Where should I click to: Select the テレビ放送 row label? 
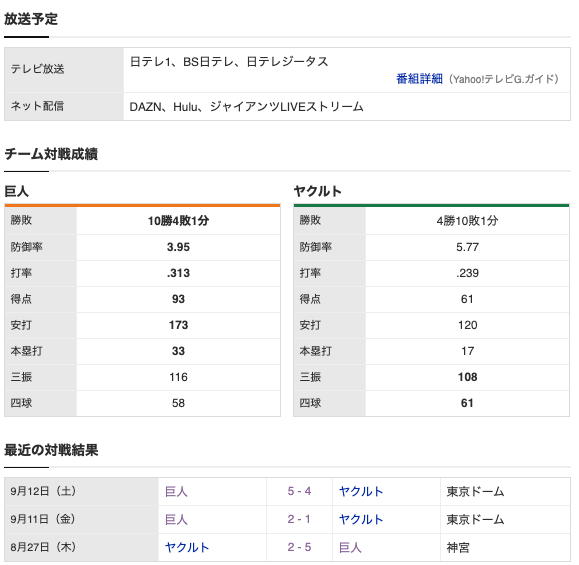[37, 69]
